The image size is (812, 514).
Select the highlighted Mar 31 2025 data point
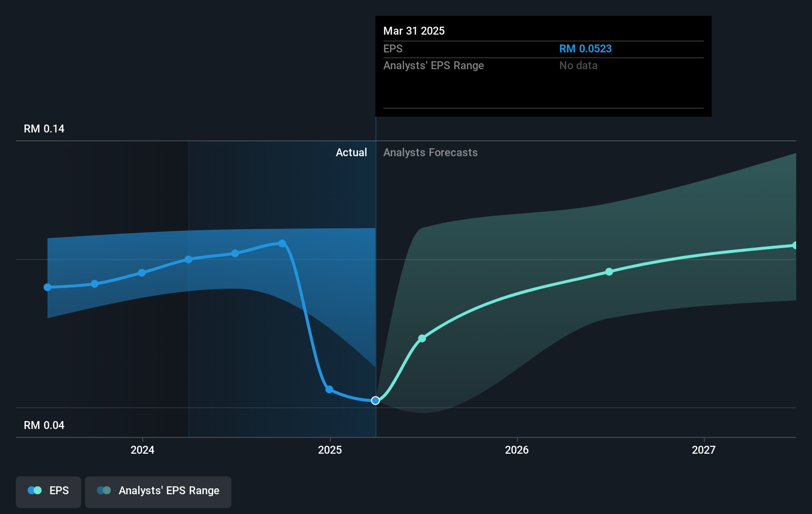click(x=375, y=400)
